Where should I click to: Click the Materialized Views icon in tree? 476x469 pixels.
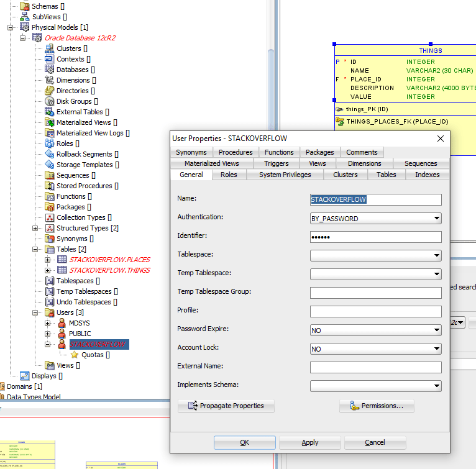(x=50, y=122)
